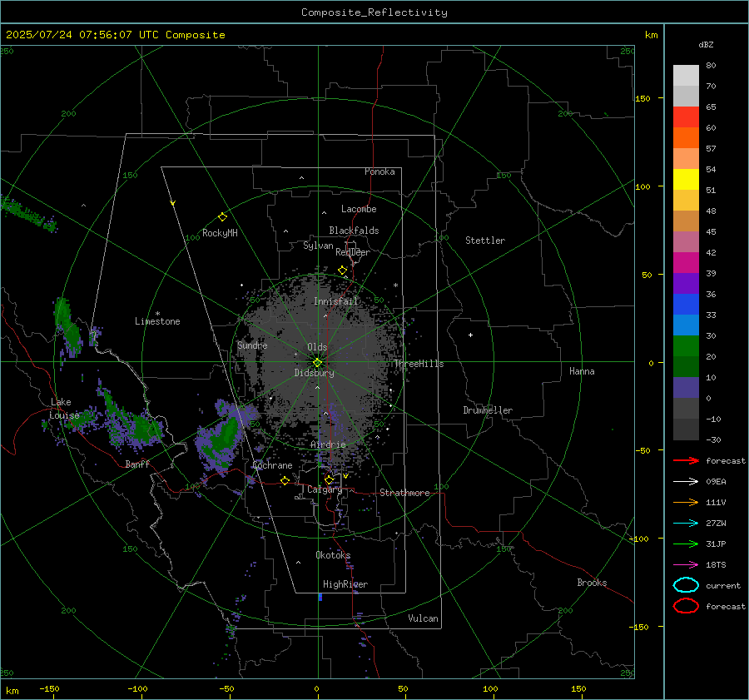The height and width of the screenshot is (700, 749).
Task: Select the indigo 10 dBZ swatch
Action: pos(686,387)
